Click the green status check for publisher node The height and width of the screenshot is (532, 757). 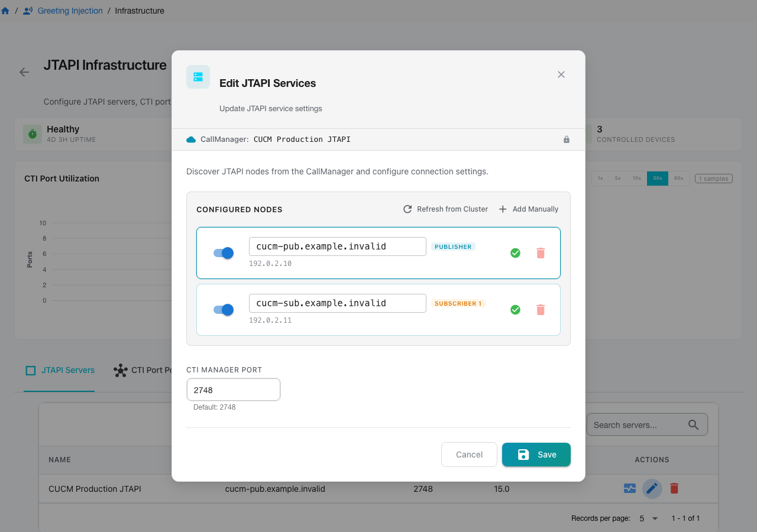click(x=516, y=253)
